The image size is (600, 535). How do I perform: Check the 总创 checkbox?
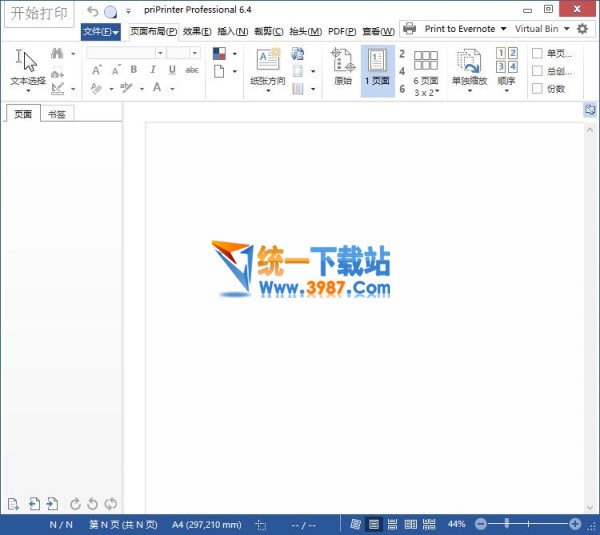coord(538,71)
